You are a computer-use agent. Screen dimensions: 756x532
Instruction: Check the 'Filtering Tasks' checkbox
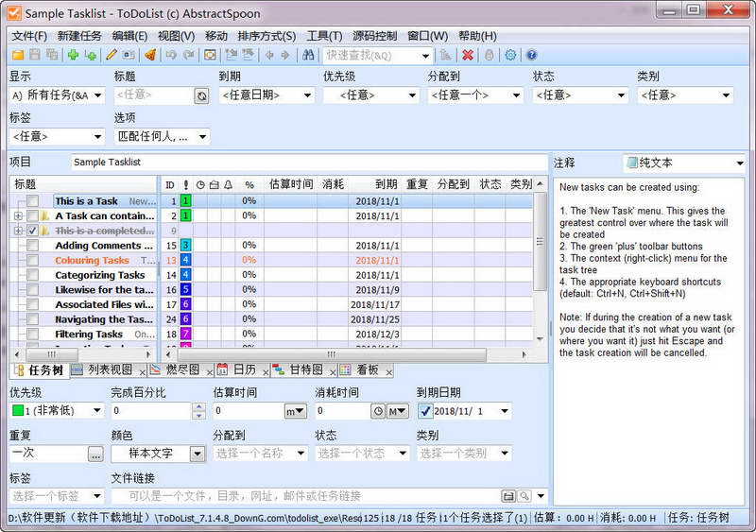(x=33, y=335)
